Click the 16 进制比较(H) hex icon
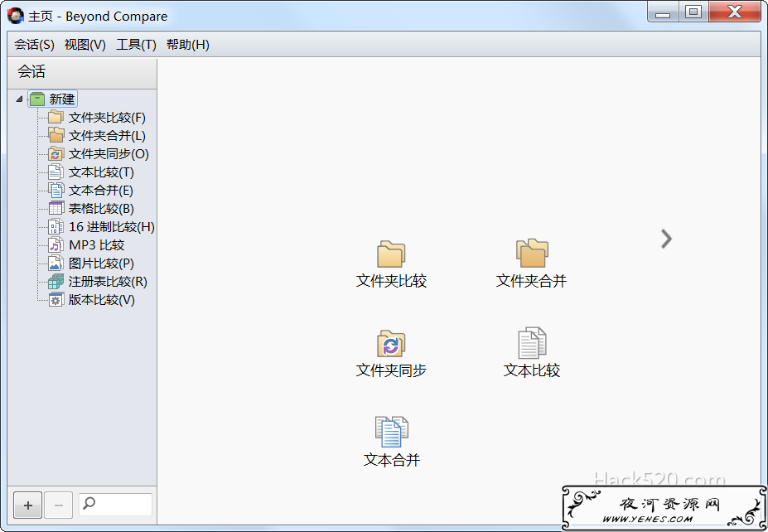Screen dimensions: 768x532 coord(56,227)
